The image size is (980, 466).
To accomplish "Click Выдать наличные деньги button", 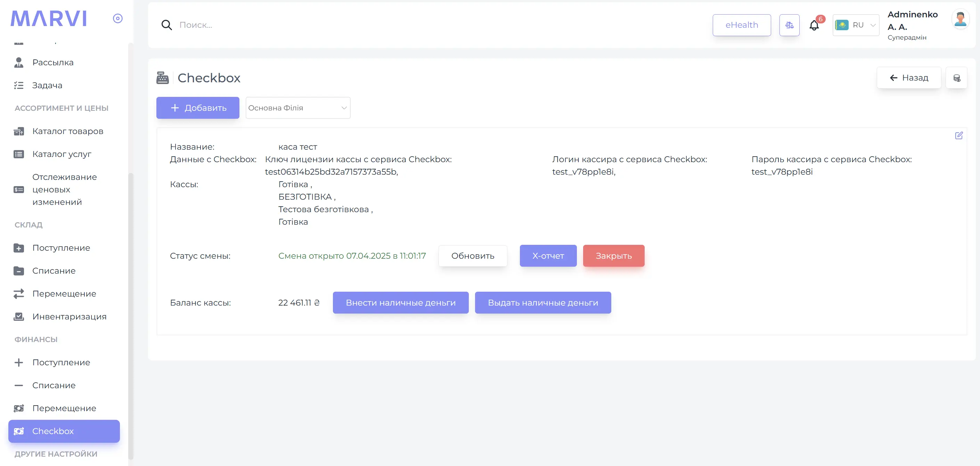I will [x=543, y=302].
